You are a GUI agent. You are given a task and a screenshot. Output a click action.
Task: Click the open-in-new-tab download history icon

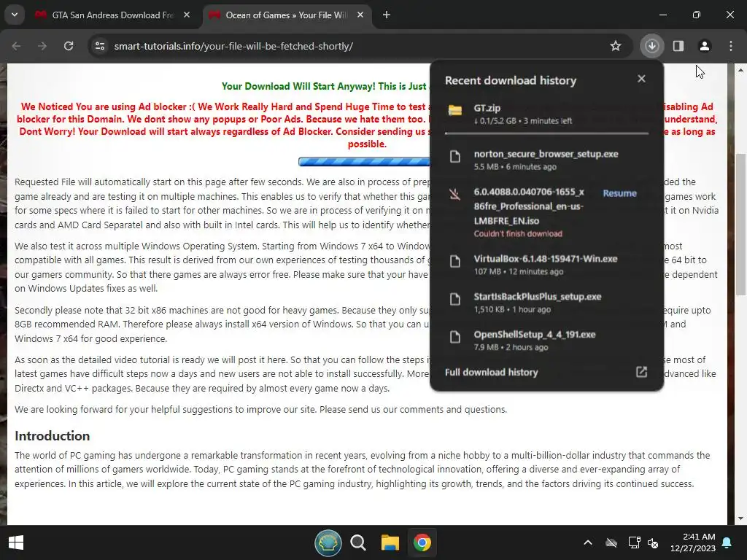click(x=642, y=372)
